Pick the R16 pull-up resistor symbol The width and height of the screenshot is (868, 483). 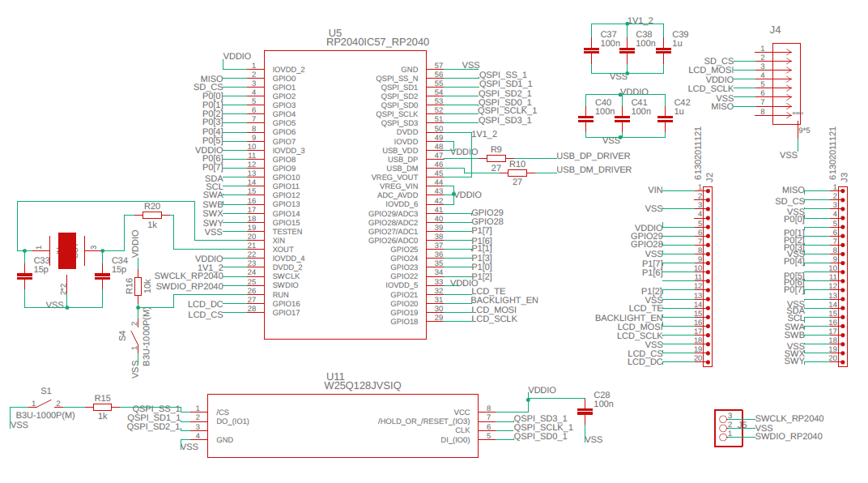pos(138,286)
